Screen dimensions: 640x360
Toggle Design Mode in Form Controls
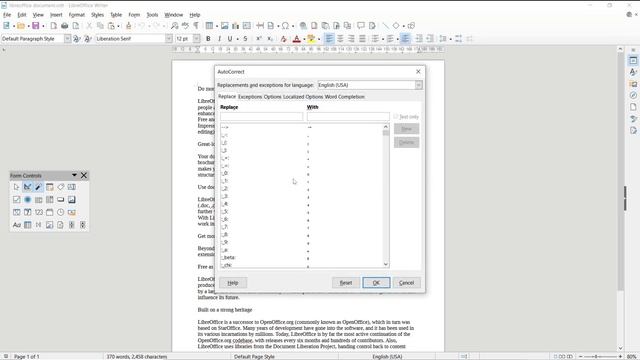pos(27,187)
